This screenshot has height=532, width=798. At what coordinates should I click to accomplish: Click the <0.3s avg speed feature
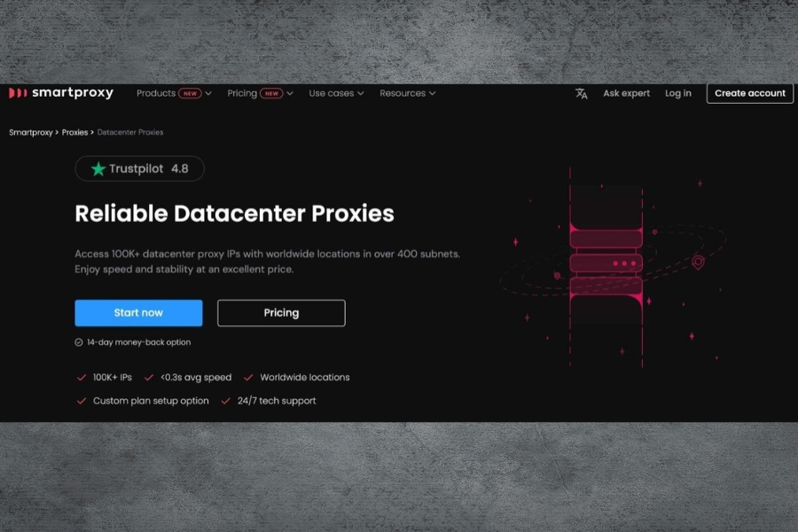coord(196,377)
